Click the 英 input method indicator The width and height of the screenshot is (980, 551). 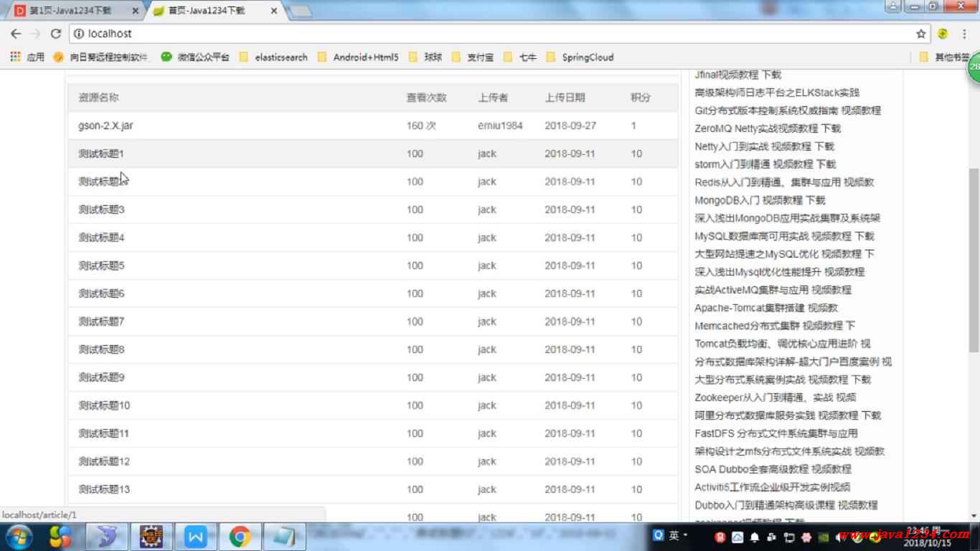[674, 535]
